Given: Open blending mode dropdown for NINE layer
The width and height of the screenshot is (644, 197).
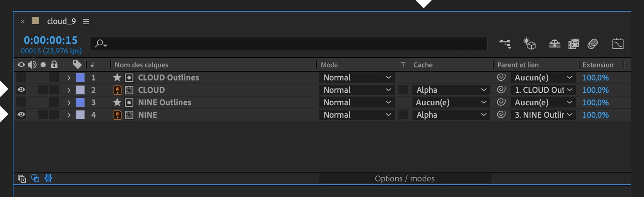Looking at the screenshot, I should 357,115.
